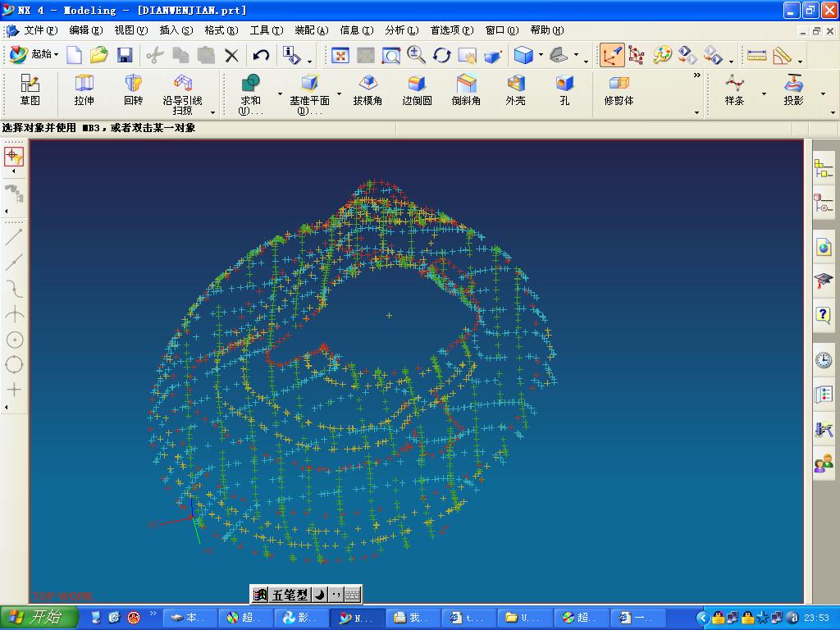Image resolution: width=840 pixels, height=630 pixels.
Task: Select the 拉伸 (Extrude) tool
Action: click(x=84, y=90)
